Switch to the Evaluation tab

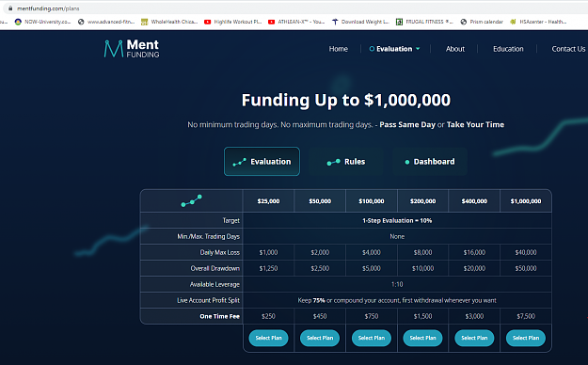click(x=262, y=161)
